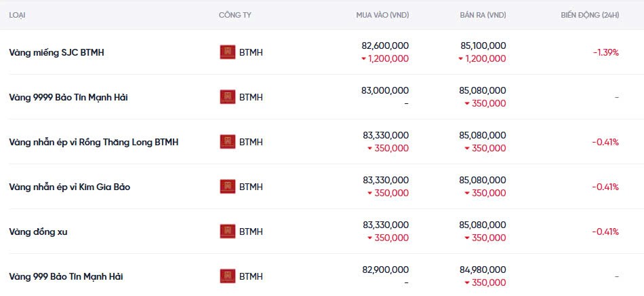644x296 pixels.
Task: Click BTMH logo in Vàng 9999 row
Action: point(228,97)
